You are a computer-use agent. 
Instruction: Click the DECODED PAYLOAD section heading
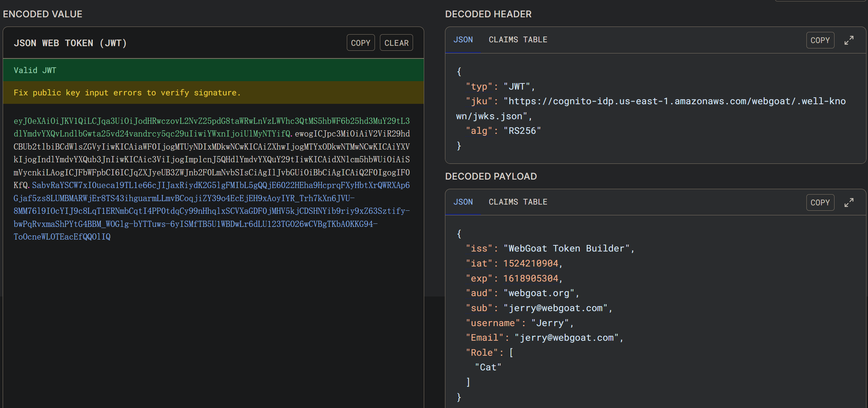(x=491, y=177)
